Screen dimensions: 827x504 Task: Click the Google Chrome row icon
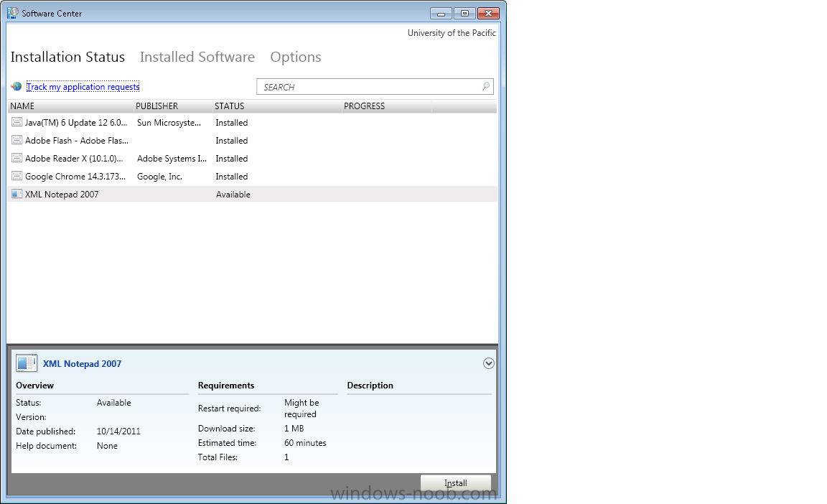click(x=17, y=176)
